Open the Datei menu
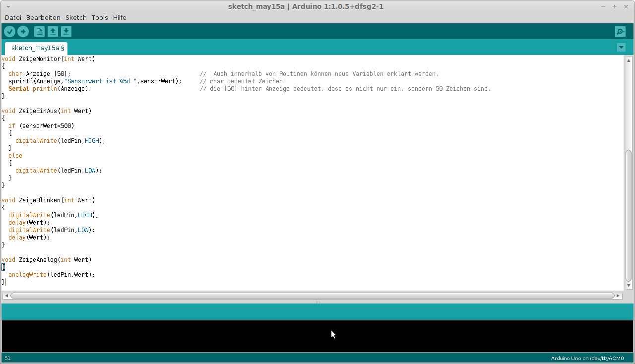 coord(13,17)
